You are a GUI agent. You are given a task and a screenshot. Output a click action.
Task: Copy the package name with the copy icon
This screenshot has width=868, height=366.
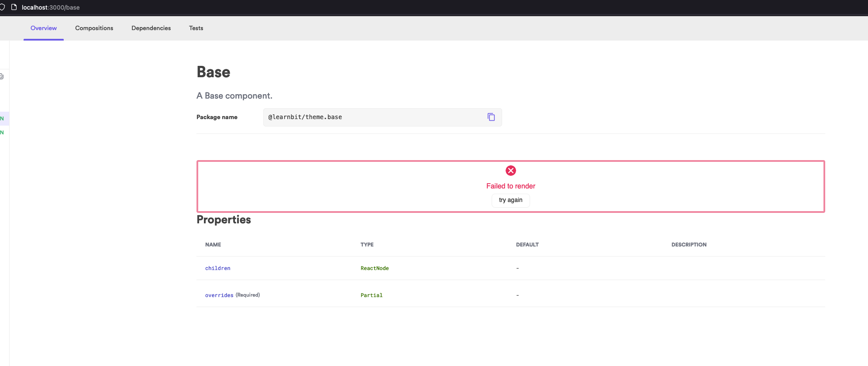(491, 117)
